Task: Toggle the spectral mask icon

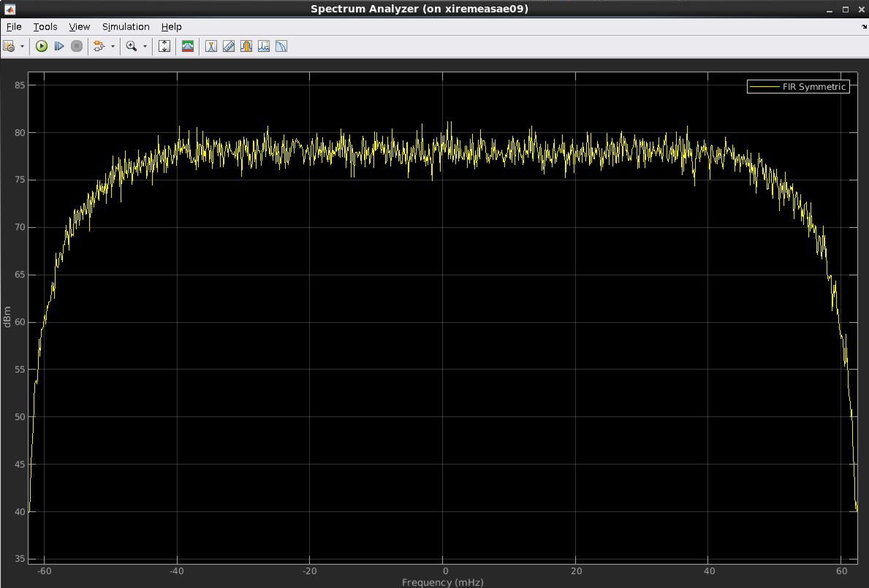Action: point(188,46)
